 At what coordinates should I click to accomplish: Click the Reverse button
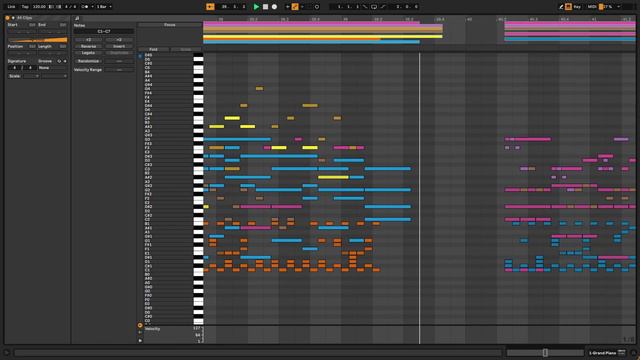[88, 47]
